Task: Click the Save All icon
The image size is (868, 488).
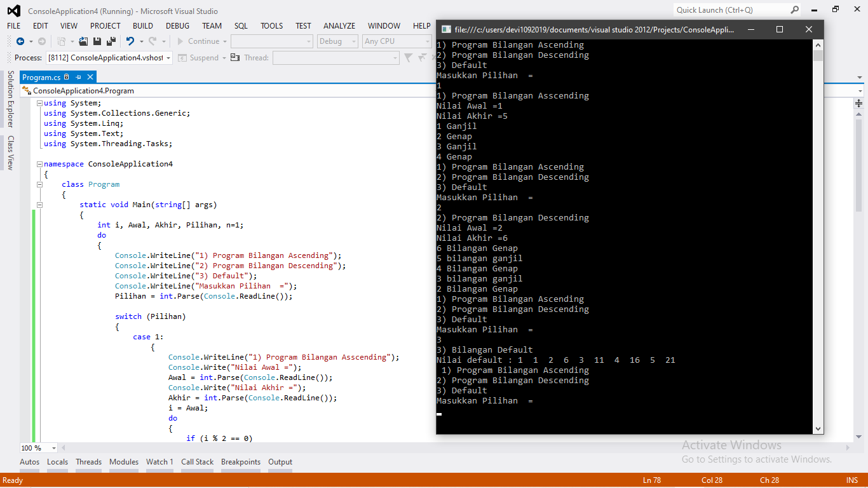Action: click(x=111, y=41)
